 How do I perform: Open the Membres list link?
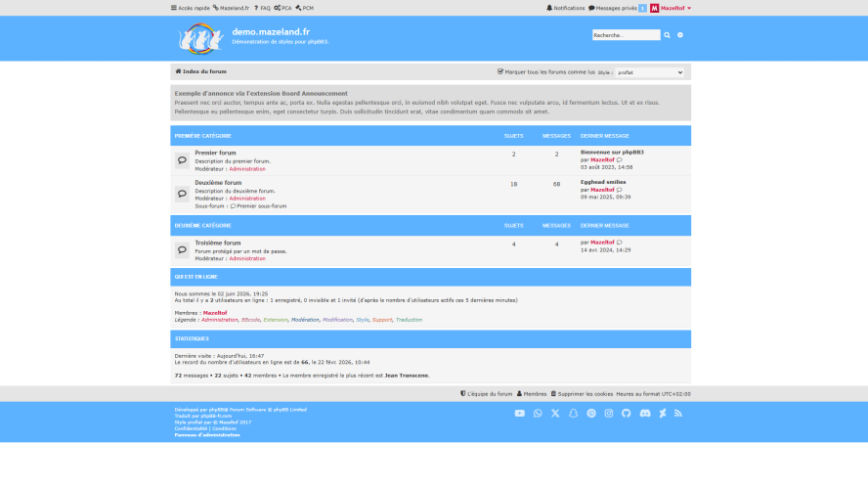coord(532,394)
